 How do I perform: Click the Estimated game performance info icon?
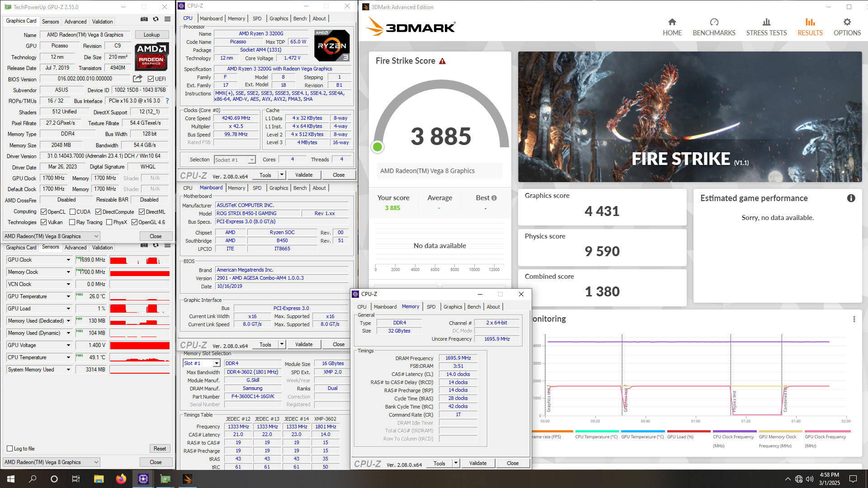[851, 198]
